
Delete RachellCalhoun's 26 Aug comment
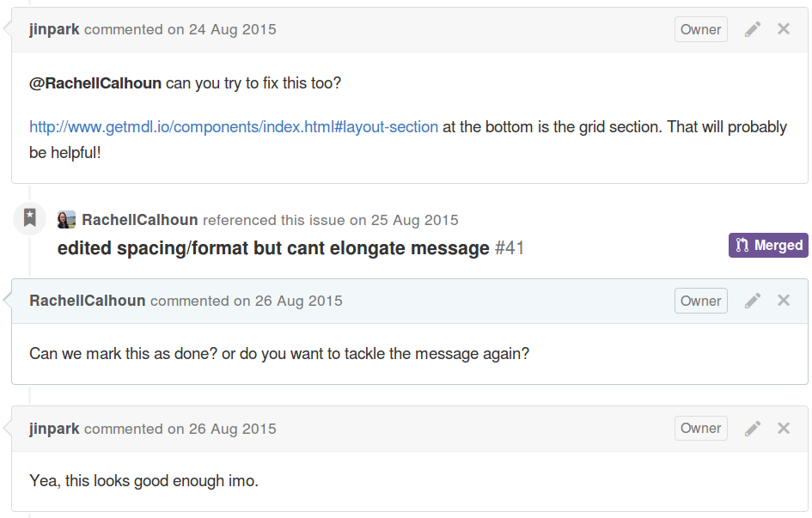pos(784,301)
